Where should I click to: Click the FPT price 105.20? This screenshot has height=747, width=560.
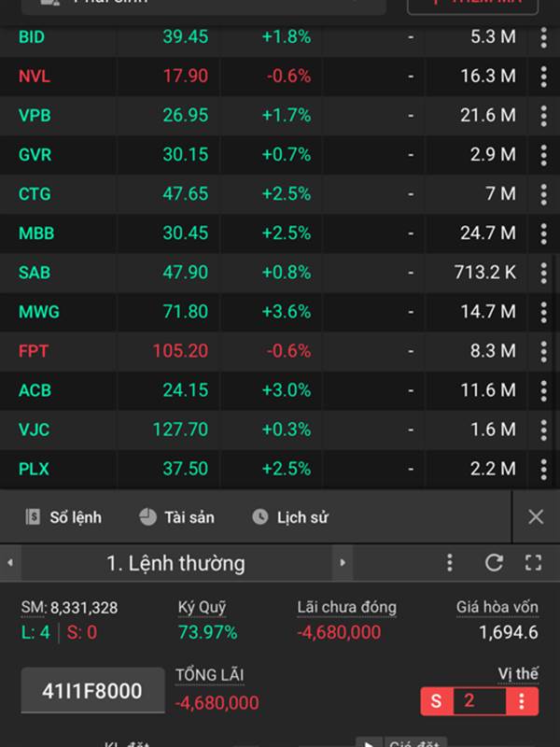click(180, 352)
